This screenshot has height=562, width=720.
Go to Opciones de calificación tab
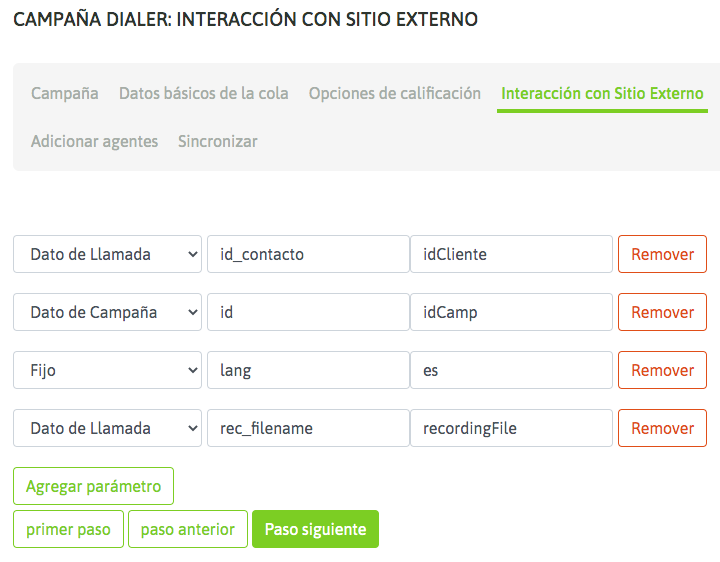tap(395, 93)
